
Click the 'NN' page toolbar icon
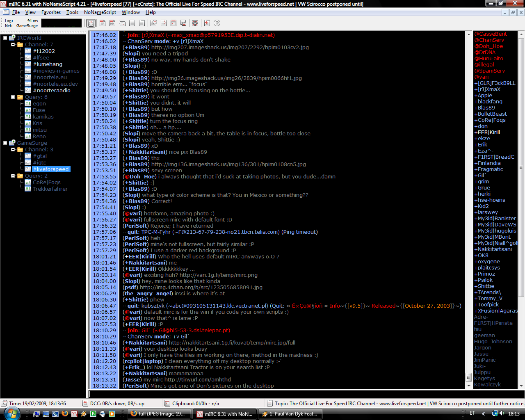pyautogui.click(x=112, y=23)
